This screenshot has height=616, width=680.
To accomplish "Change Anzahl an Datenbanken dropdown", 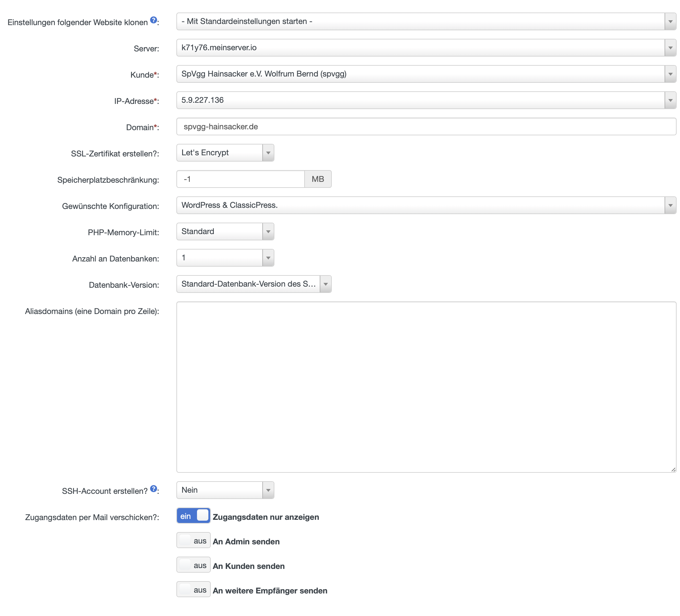I will [x=225, y=258].
